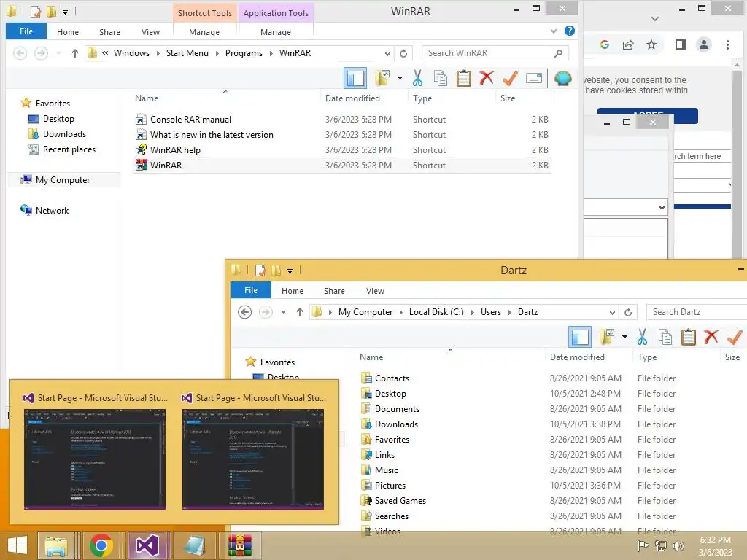This screenshot has height=560, width=747.
Task: Open the Application Tools Manage tab
Action: 275,32
